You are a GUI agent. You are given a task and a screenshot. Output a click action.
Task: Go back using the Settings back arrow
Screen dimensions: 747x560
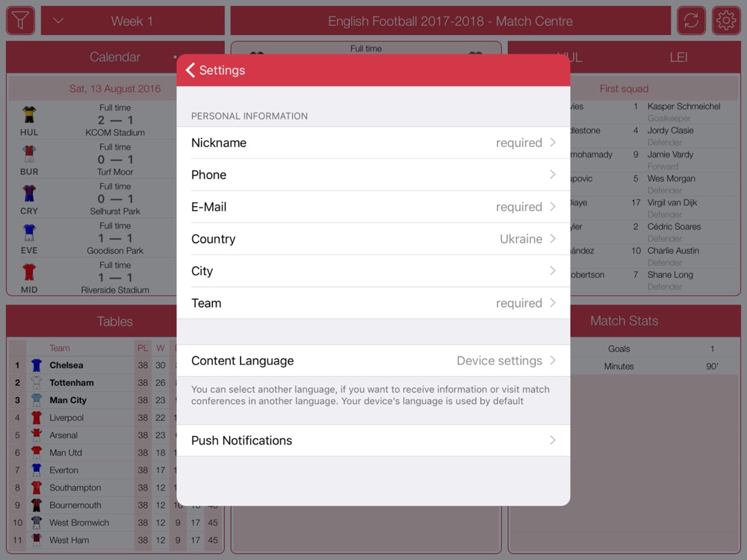click(190, 70)
